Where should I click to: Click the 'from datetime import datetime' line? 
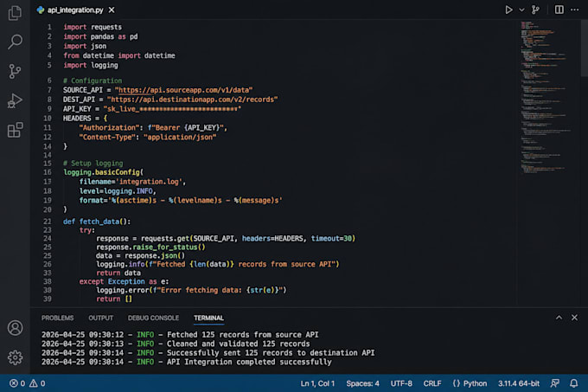tap(119, 55)
